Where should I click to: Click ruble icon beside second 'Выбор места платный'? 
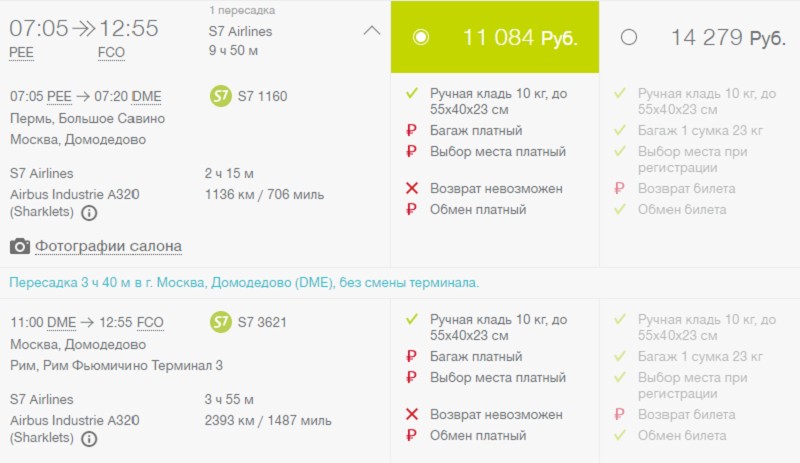pos(411,377)
